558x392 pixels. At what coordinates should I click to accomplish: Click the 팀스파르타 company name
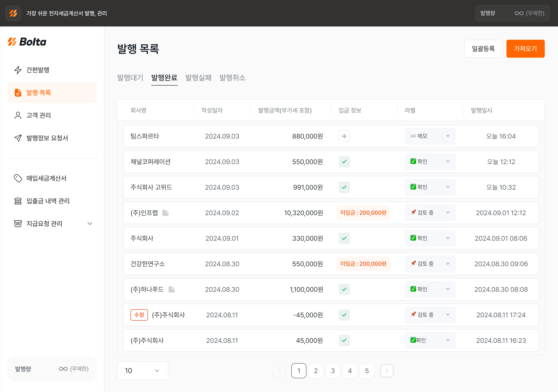coord(145,136)
